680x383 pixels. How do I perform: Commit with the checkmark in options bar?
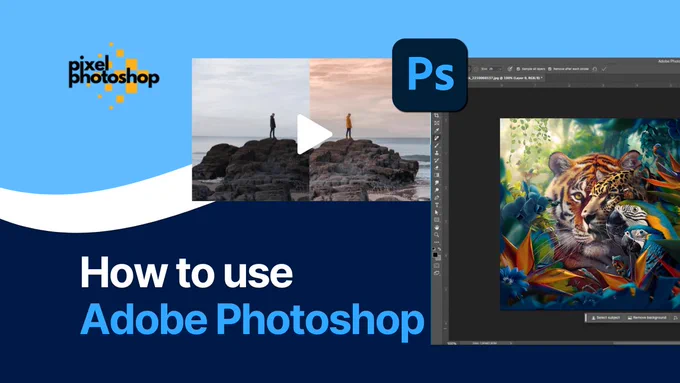click(x=604, y=69)
